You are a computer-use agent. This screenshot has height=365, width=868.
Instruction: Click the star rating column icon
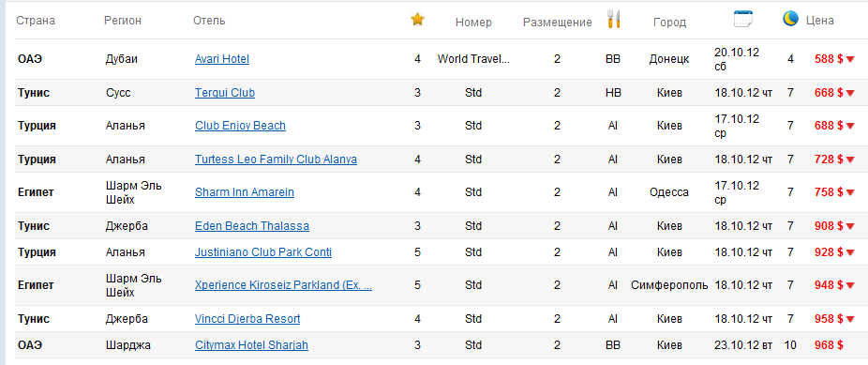coord(417,20)
